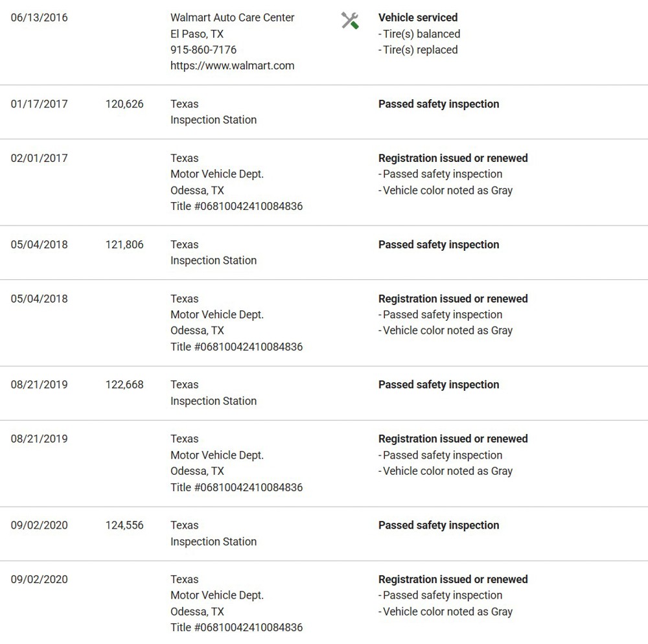Click the 121,806 odometer reading
This screenshot has height=644, width=648.
pos(124,244)
